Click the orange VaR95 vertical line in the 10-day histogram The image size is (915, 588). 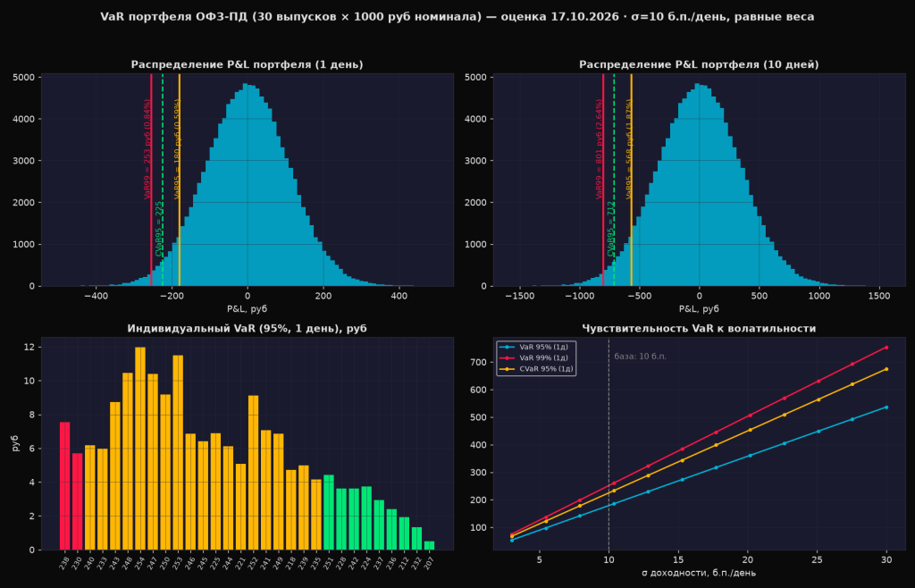pyautogui.click(x=632, y=180)
